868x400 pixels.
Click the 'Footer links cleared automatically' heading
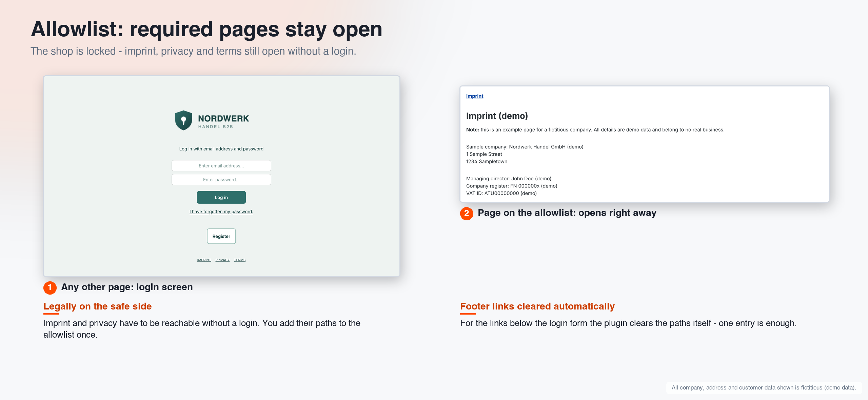pos(537,306)
